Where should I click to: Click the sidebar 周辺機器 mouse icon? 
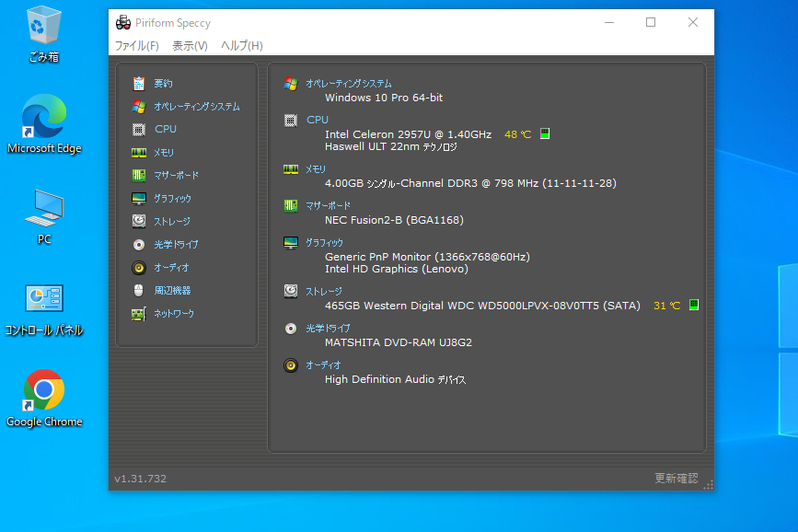(139, 291)
